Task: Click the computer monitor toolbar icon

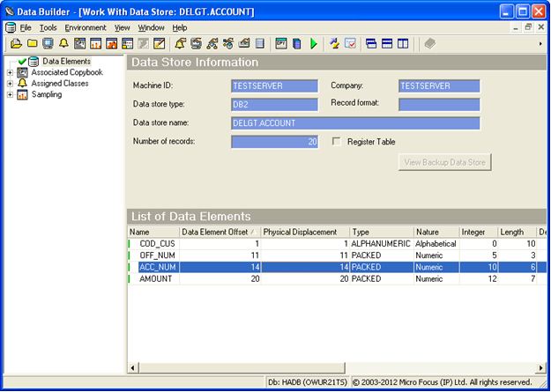Action: coord(48,43)
